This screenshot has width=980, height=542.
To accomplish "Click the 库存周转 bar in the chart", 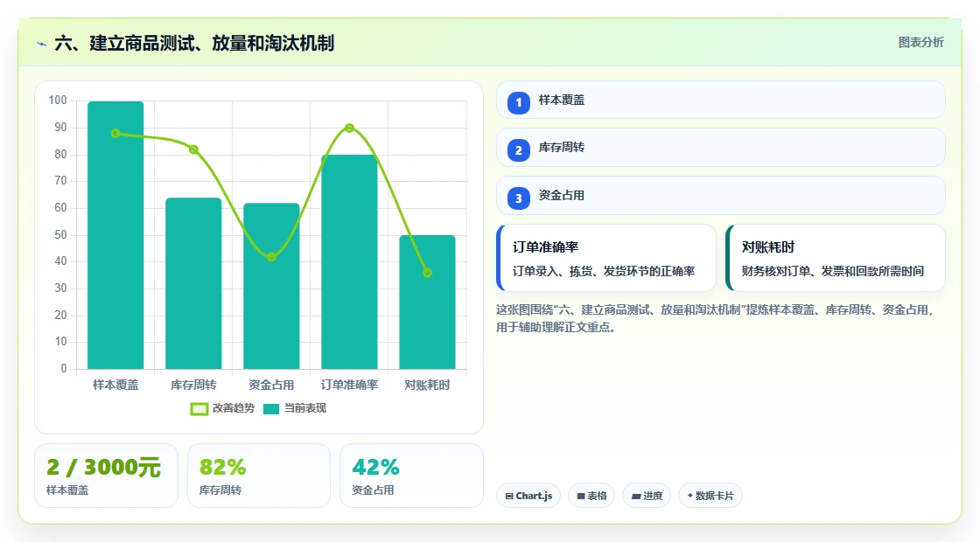I will pyautogui.click(x=193, y=283).
